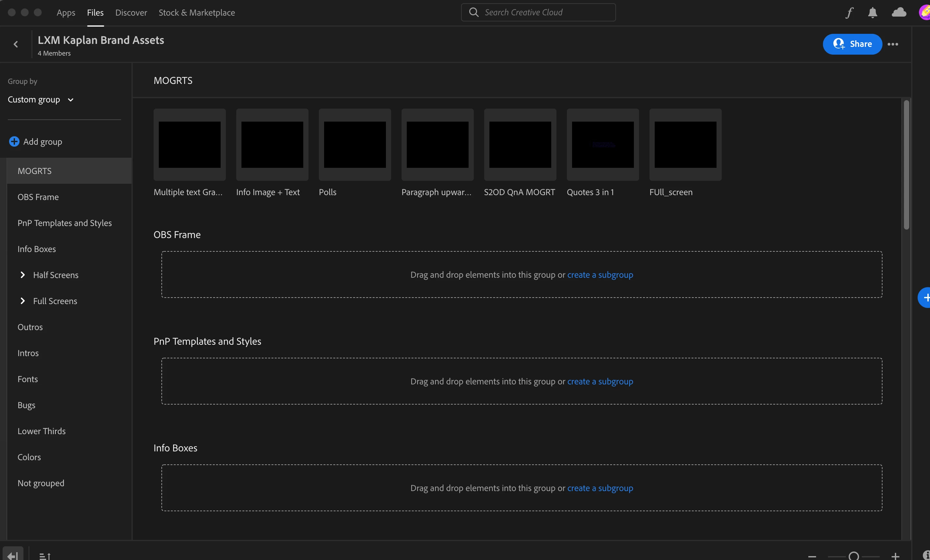This screenshot has height=560, width=930.
Task: Open the Fonts icon in top bar
Action: [x=849, y=12]
